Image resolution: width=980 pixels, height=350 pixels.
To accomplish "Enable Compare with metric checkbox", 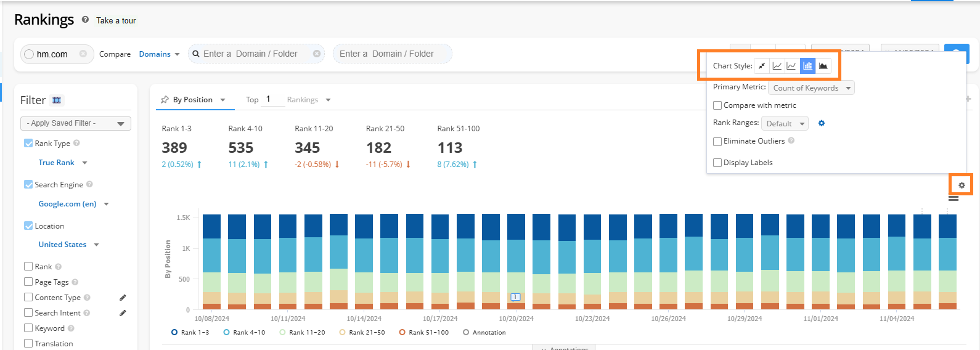I will pos(717,105).
